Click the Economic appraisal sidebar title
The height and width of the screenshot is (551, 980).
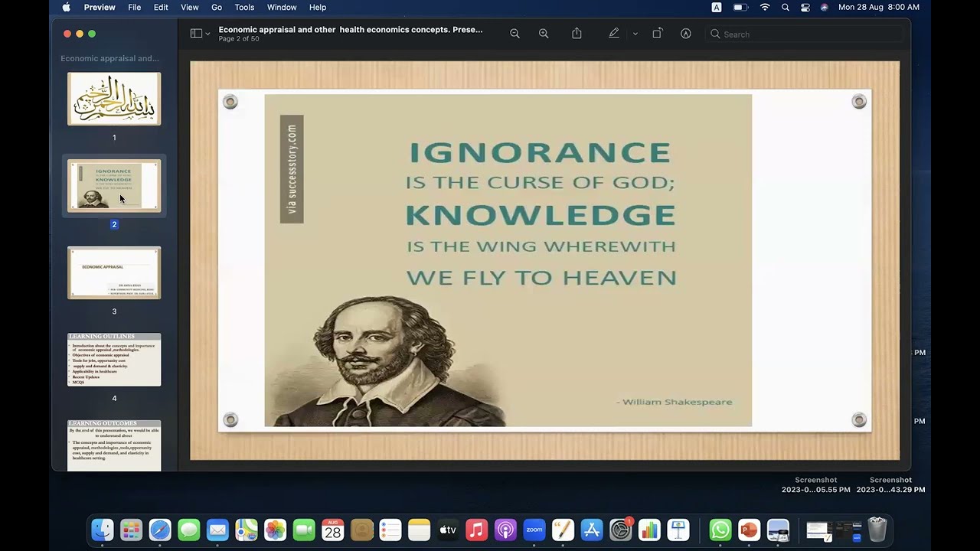coord(109,58)
